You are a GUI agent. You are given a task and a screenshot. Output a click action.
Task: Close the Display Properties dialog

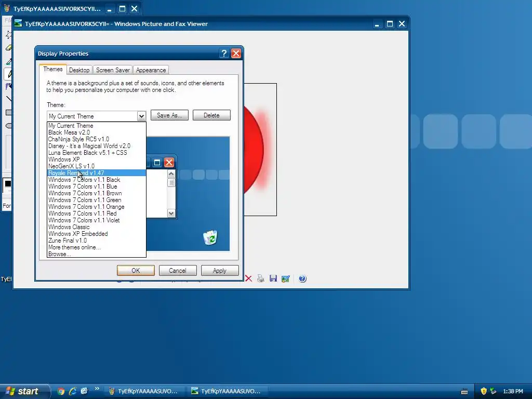coord(236,54)
